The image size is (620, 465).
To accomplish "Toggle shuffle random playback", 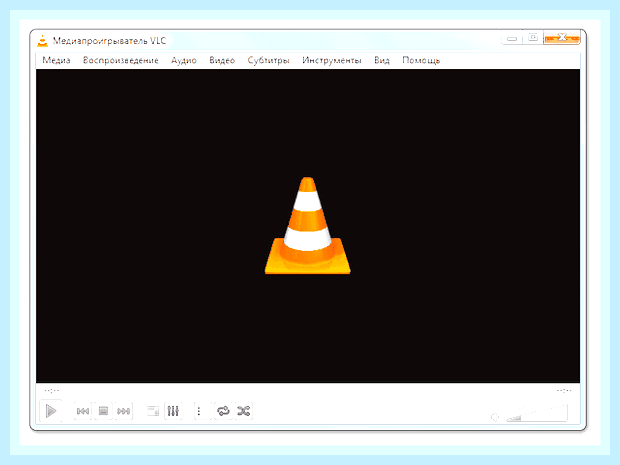I will [244, 411].
